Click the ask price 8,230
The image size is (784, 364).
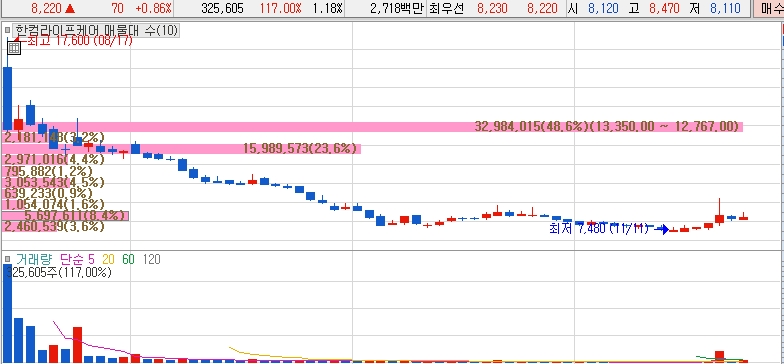coord(492,8)
